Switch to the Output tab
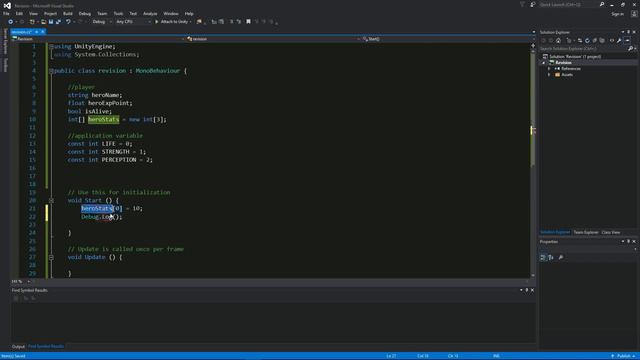 [18, 347]
